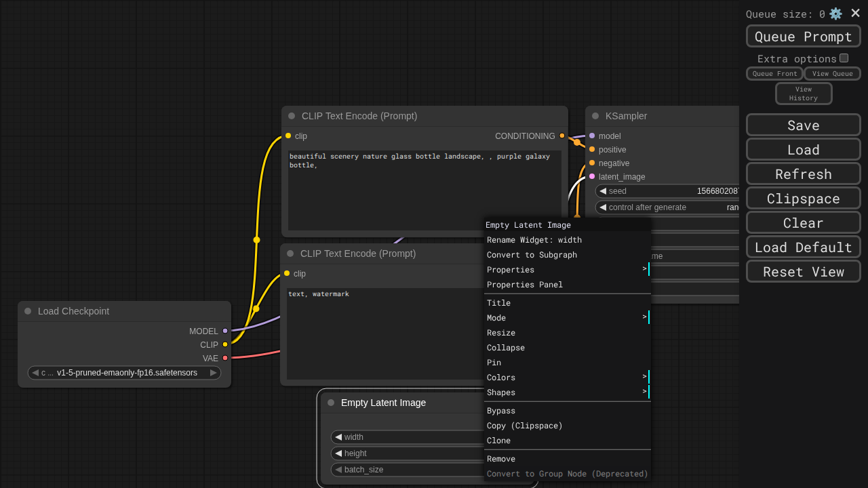
Task: Click the MODEL output port on Load Checkpoint
Action: click(225, 331)
